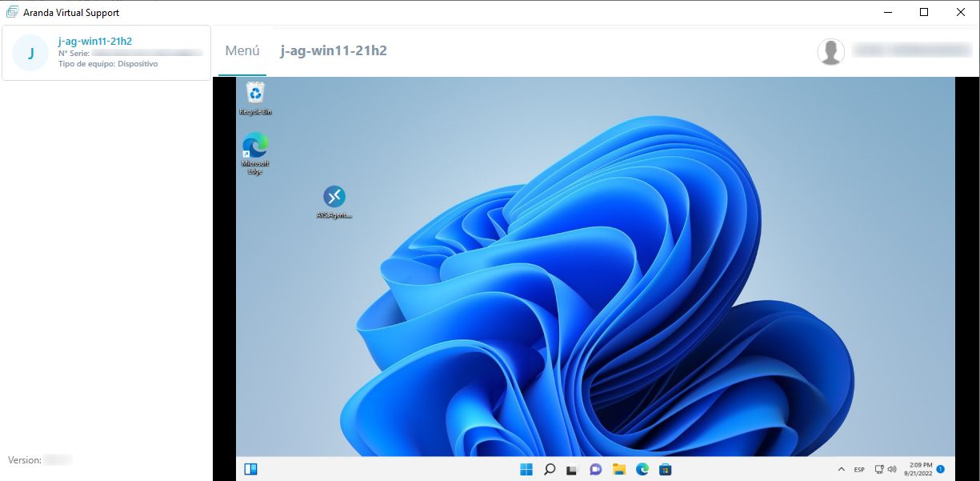Open the volume icon in the remote tray
This screenshot has width=980, height=481.
click(892, 470)
